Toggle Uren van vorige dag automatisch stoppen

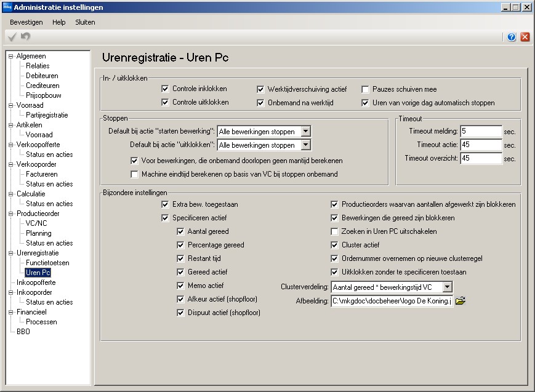(365, 103)
